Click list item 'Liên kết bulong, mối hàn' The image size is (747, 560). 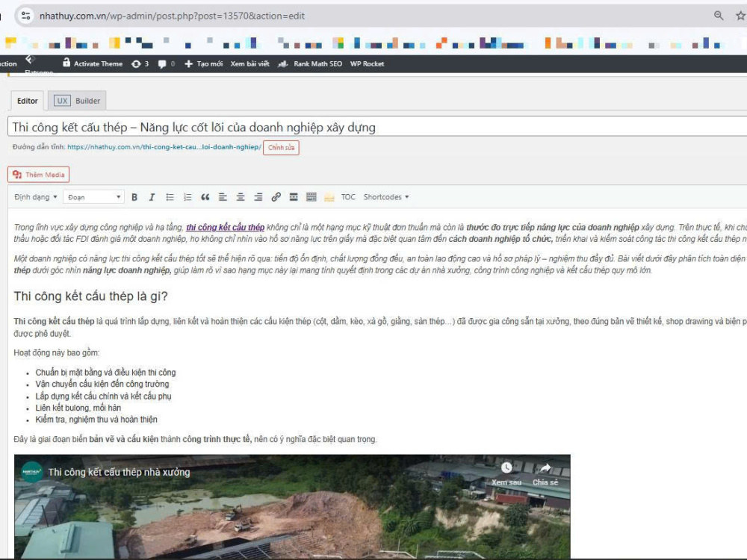[x=78, y=408]
